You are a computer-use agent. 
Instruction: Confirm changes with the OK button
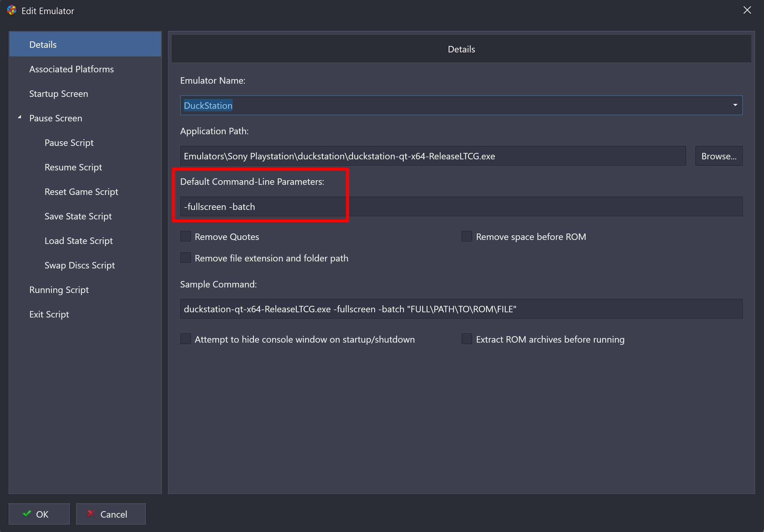pos(39,514)
